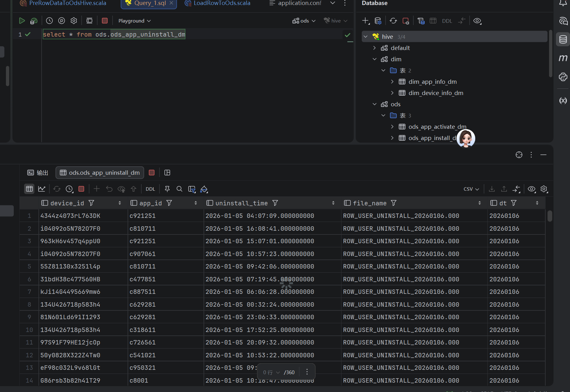Switch to PreRowDataToOdsHive.scala tab
The height and width of the screenshot is (392, 570).
pos(63,3)
